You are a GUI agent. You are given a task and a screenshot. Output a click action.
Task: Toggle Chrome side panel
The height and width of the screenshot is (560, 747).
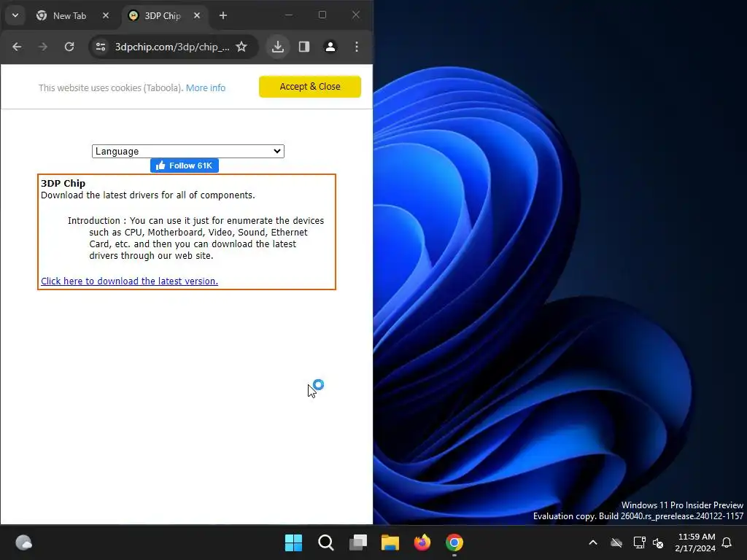(x=304, y=47)
